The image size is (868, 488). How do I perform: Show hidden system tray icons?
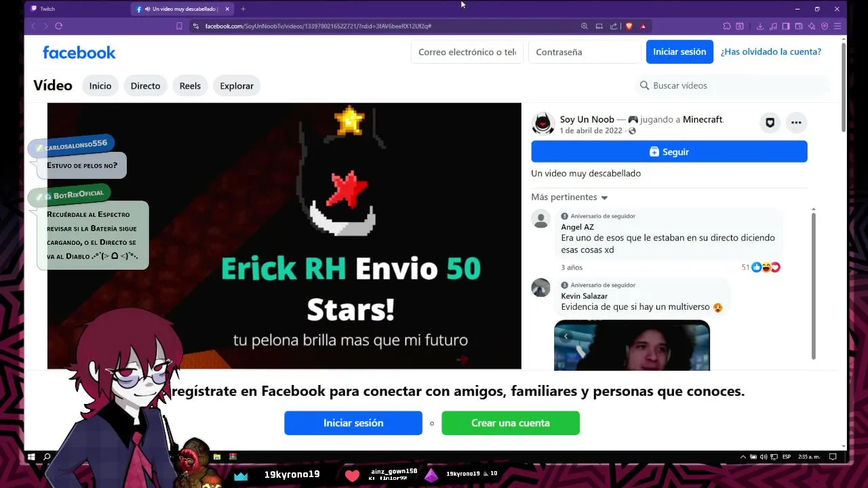coord(743,457)
